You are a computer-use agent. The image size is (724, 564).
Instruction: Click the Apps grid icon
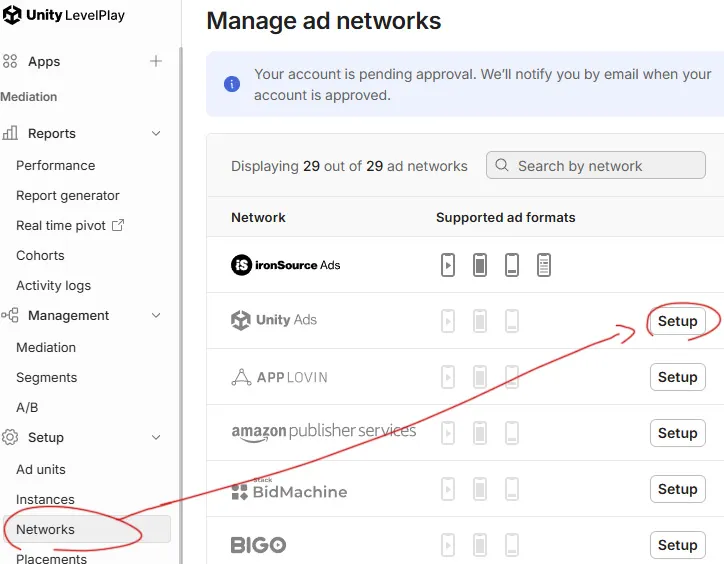click(x=10, y=61)
